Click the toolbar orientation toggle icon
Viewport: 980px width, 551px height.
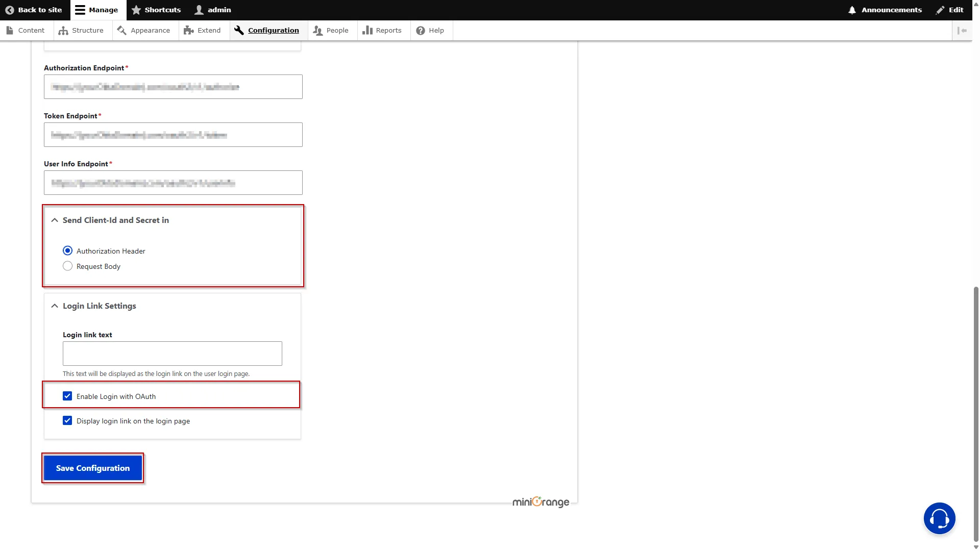point(962,30)
